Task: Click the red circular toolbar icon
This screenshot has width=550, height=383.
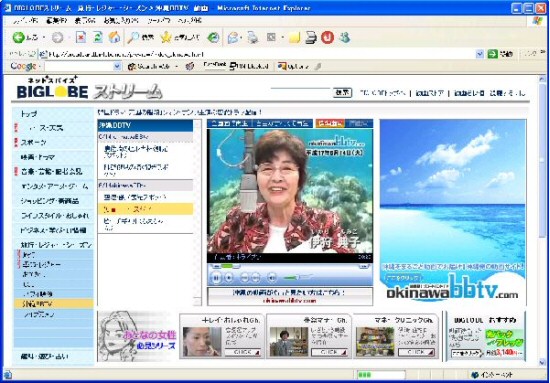Action: pyautogui.click(x=327, y=38)
